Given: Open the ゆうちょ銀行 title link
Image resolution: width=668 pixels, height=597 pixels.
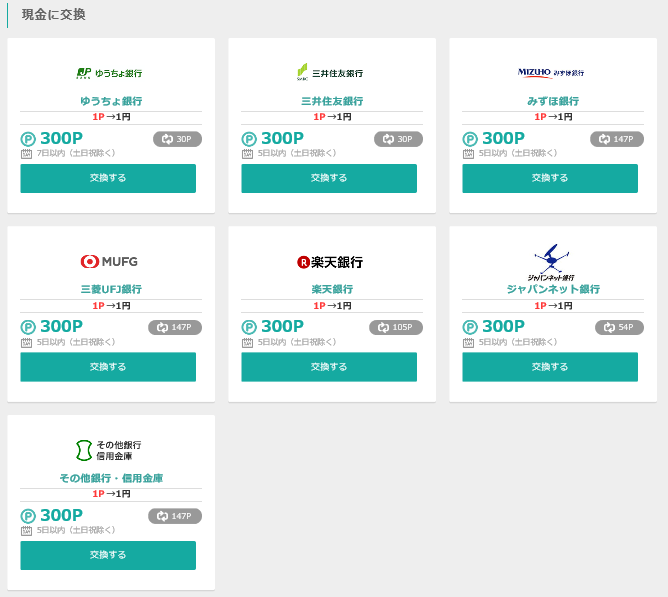Looking at the screenshot, I should (x=111, y=101).
